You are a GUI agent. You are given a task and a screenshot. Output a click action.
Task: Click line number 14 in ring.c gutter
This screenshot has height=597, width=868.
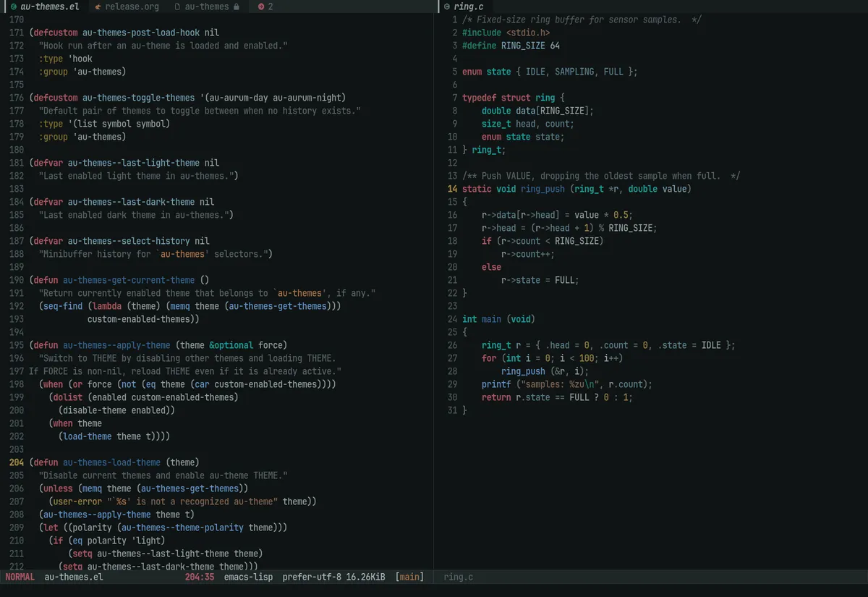453,189
